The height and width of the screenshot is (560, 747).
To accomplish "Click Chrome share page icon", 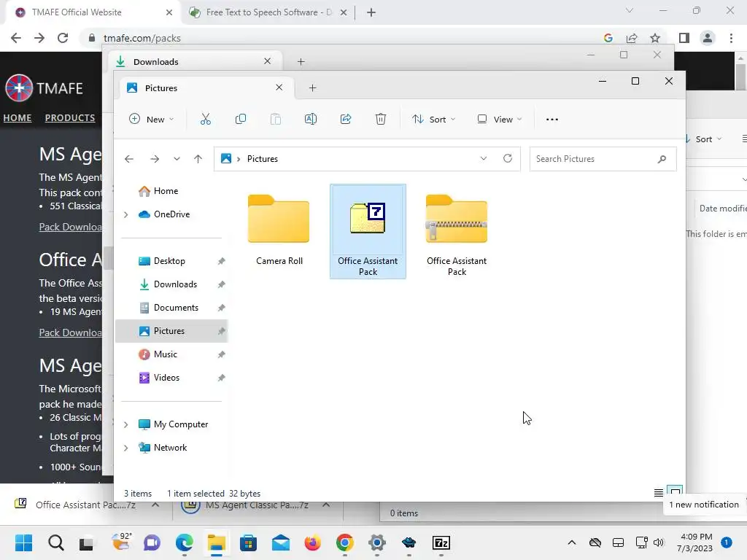I will pyautogui.click(x=632, y=38).
